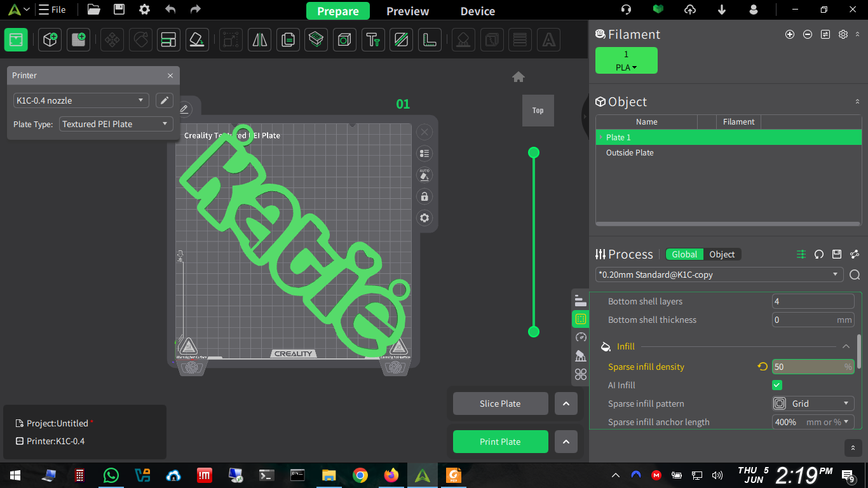This screenshot has height=488, width=868.
Task: Open the process preset 0.20mm Standard dropdown
Action: click(x=720, y=274)
